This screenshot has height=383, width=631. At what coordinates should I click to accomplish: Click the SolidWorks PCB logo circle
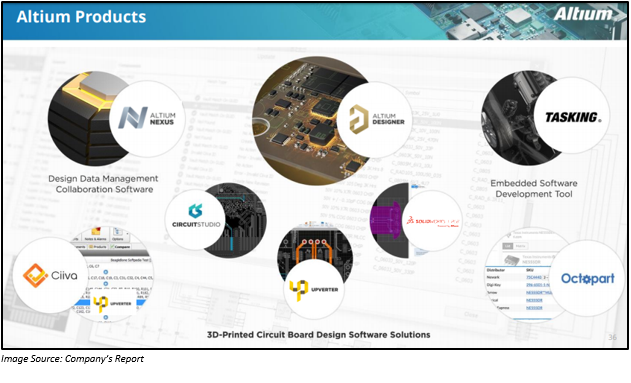point(432,221)
